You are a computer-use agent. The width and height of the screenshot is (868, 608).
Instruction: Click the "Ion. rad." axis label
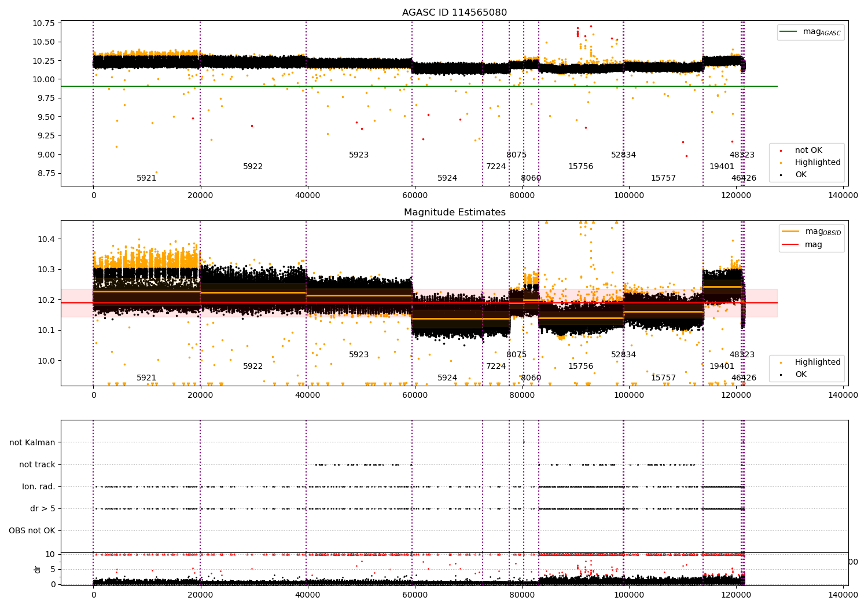click(x=39, y=486)
